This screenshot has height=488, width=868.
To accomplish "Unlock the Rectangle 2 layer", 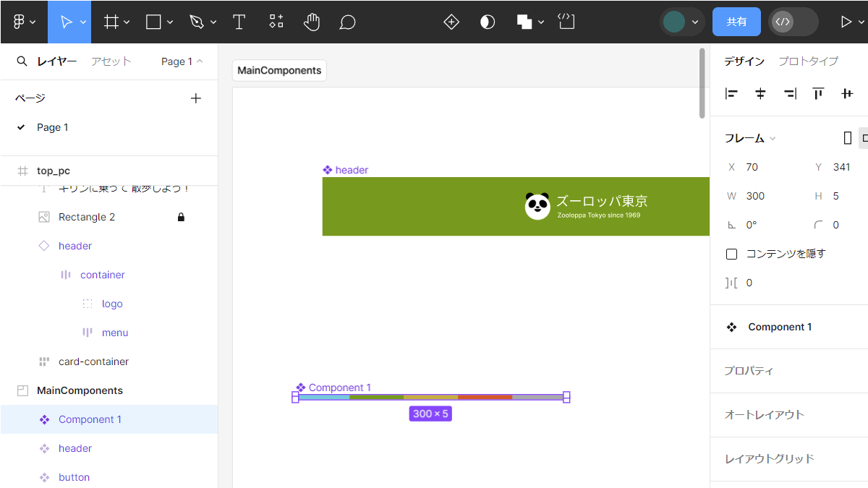I will tap(181, 217).
